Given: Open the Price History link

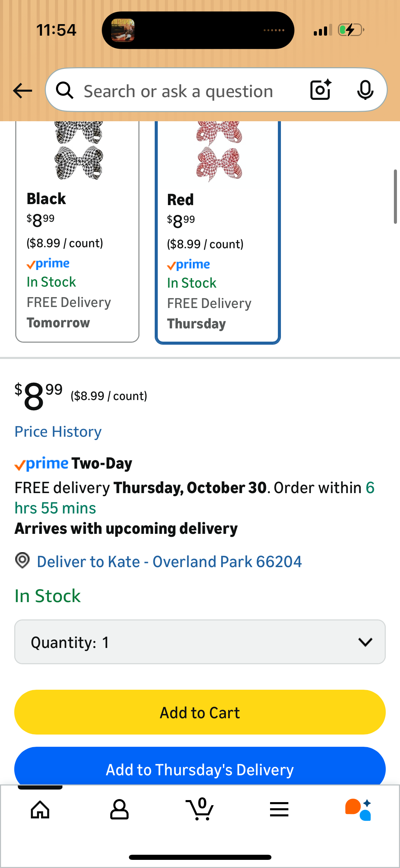Looking at the screenshot, I should [x=58, y=432].
